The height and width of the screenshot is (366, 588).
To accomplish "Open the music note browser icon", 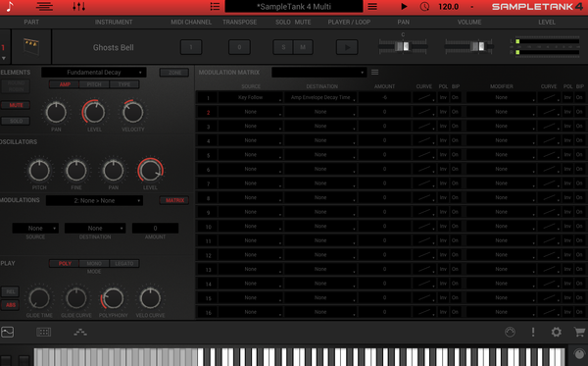I will [10, 7].
